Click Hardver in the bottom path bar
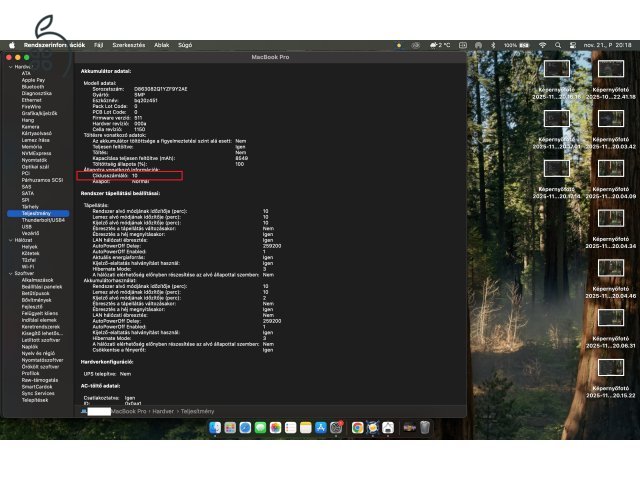Screen dimensions: 640x480 pos(163,411)
